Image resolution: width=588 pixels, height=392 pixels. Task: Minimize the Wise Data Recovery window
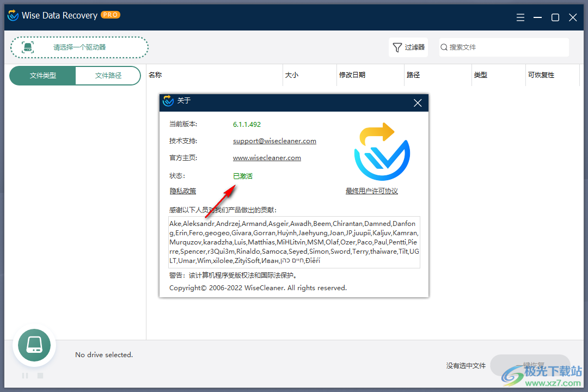(x=538, y=17)
